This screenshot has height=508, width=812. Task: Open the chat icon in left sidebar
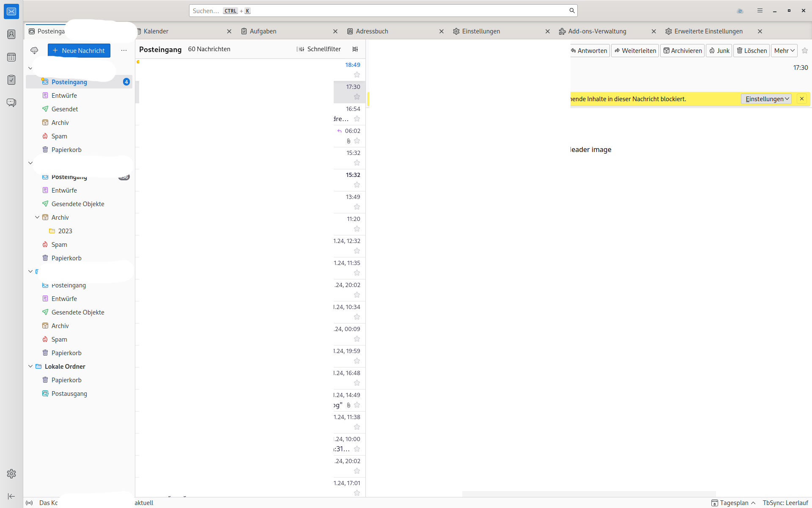[x=11, y=103]
